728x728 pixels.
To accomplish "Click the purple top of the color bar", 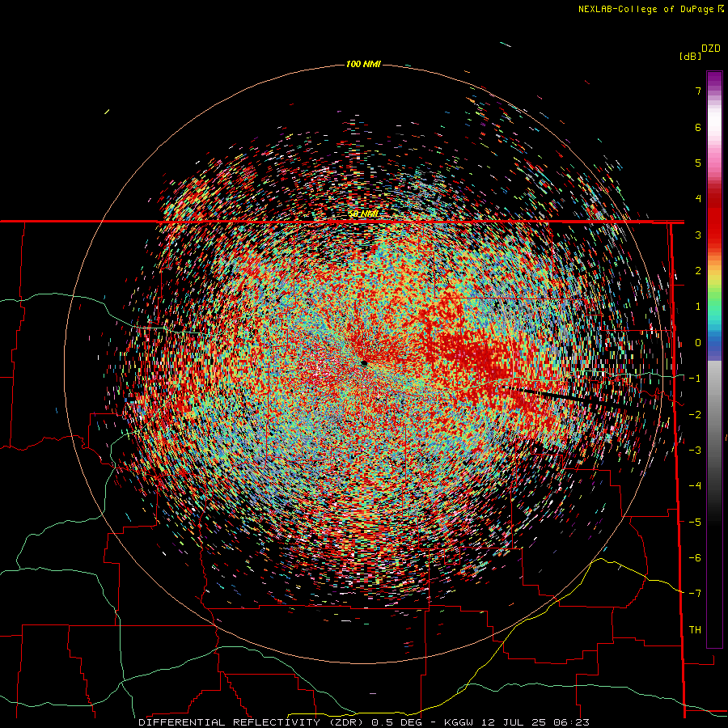I will click(714, 80).
